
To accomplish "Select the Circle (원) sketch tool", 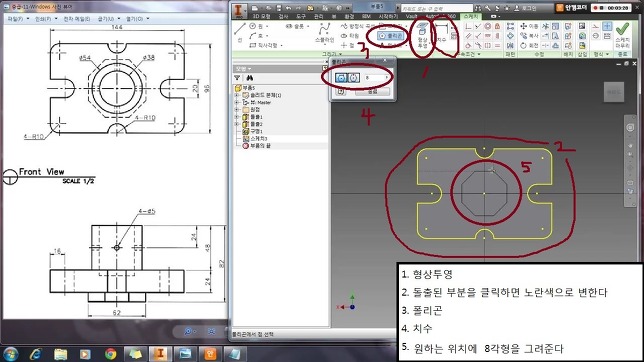I will 257,26.
